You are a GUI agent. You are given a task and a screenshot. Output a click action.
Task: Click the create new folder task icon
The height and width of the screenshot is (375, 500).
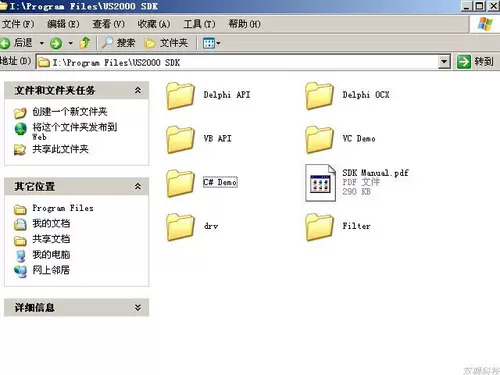[x=20, y=113]
